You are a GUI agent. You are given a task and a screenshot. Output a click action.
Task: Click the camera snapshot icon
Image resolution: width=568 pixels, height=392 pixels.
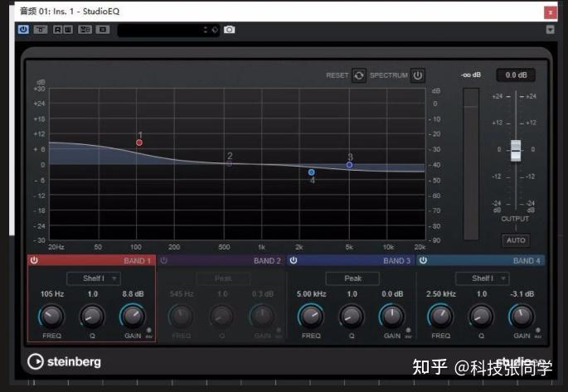229,30
